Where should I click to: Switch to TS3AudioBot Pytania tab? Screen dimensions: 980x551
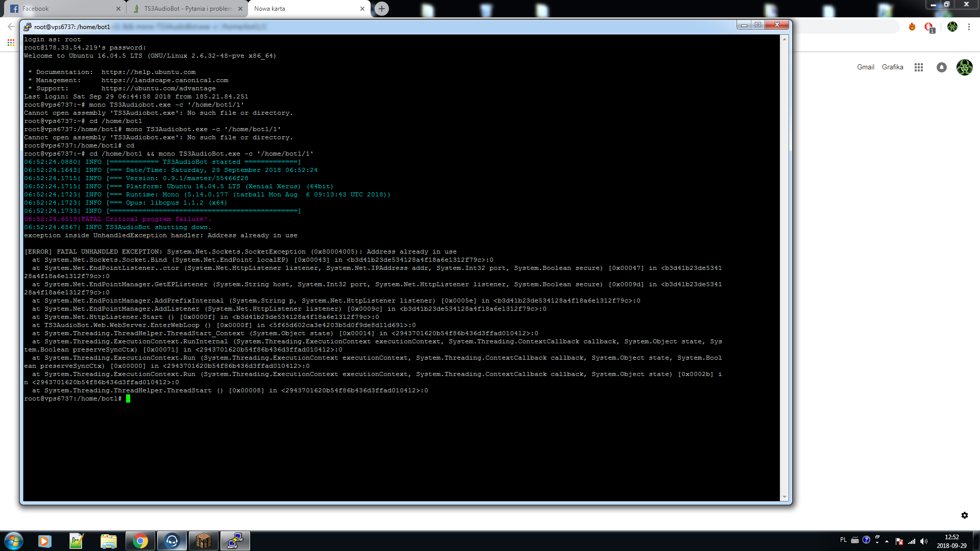pos(186,9)
